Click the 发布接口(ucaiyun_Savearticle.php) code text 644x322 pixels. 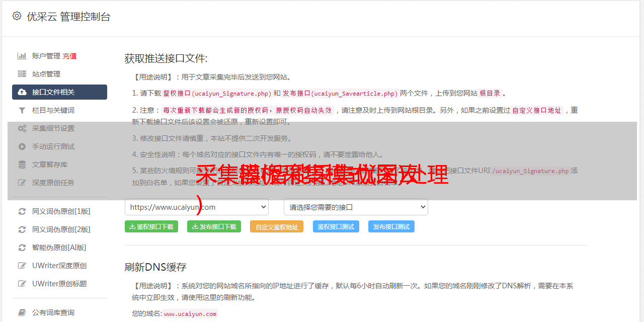click(x=340, y=94)
